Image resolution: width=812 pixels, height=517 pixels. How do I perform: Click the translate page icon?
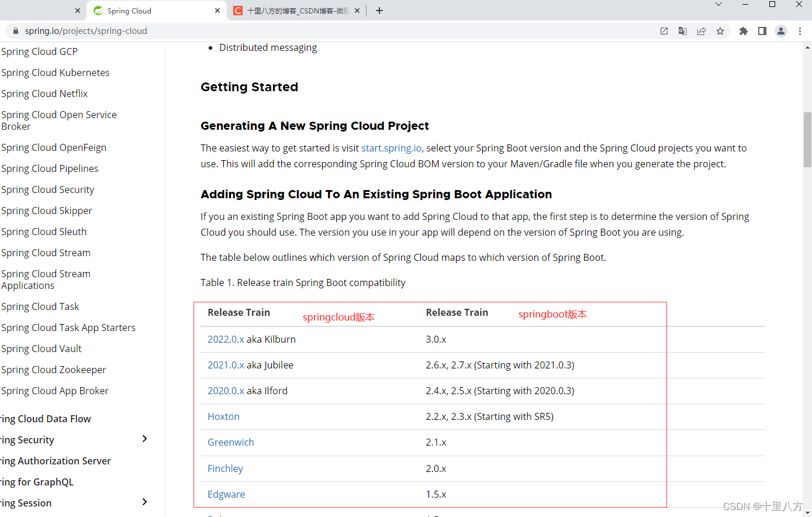pyautogui.click(x=683, y=31)
